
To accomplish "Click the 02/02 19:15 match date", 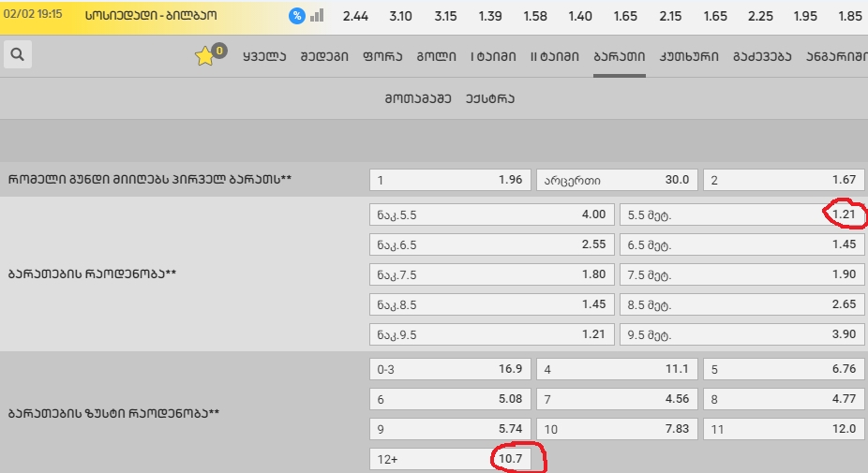I will coord(33,14).
